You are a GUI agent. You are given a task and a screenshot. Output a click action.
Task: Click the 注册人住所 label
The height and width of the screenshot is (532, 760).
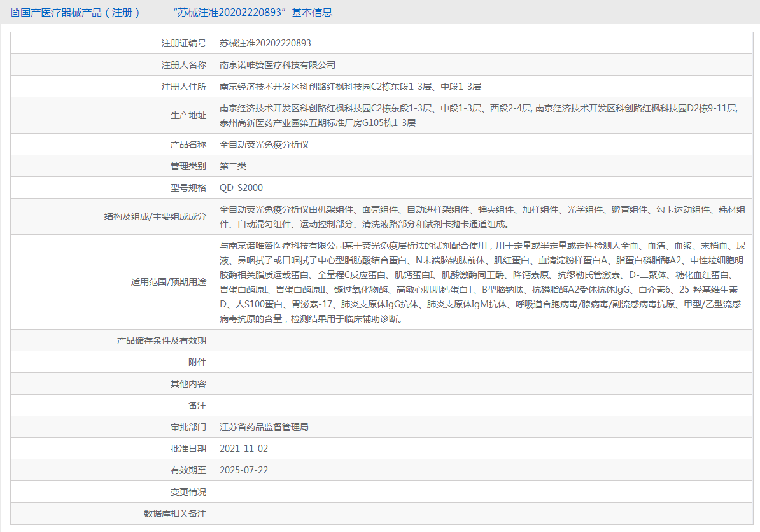[184, 87]
